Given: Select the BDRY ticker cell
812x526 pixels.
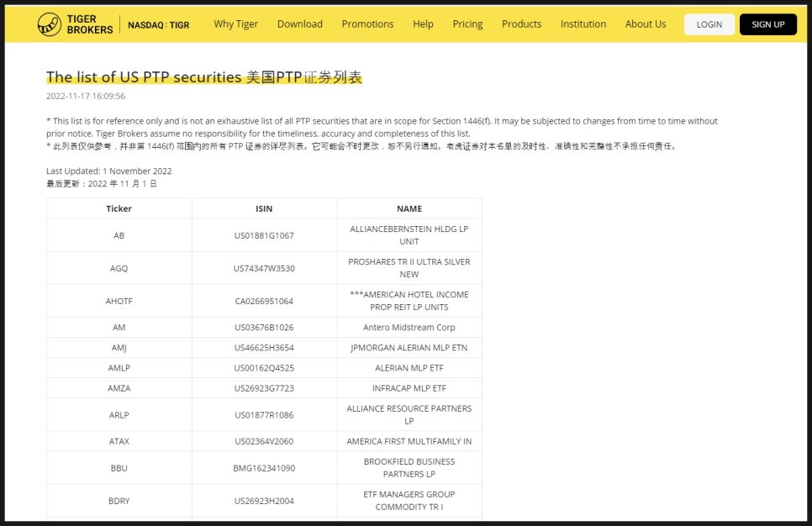Looking at the screenshot, I should click(x=119, y=501).
